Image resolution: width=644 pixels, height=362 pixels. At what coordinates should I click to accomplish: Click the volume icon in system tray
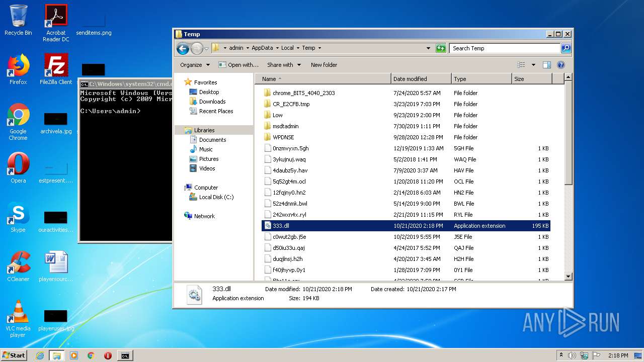tap(572, 355)
